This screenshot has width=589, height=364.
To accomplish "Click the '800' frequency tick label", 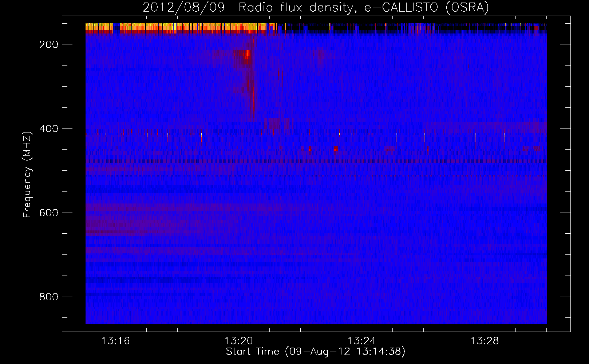I will tap(49, 297).
